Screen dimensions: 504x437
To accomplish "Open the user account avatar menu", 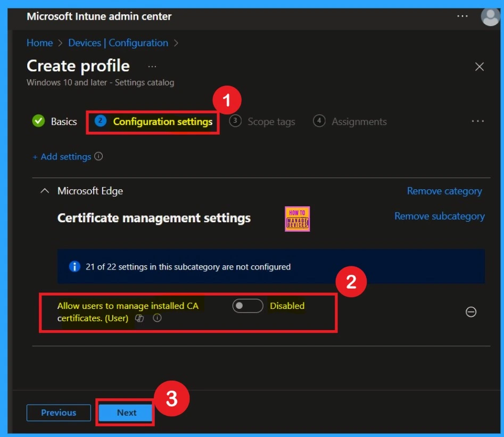I will 491,16.
